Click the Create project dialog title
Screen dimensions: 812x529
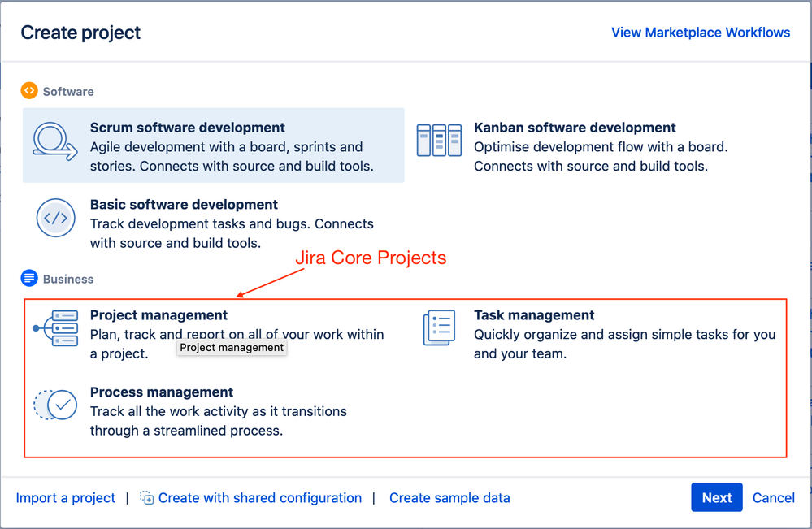click(80, 33)
